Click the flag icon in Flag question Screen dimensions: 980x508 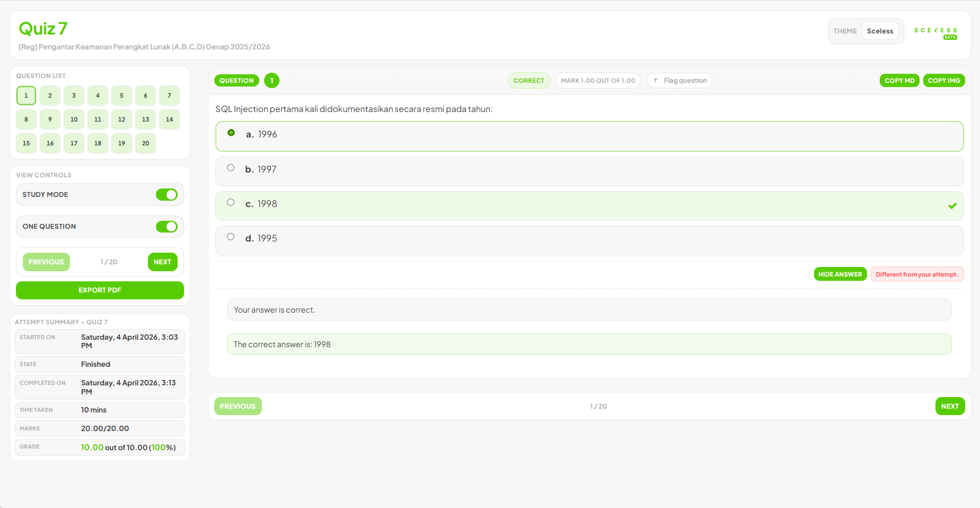tap(656, 81)
